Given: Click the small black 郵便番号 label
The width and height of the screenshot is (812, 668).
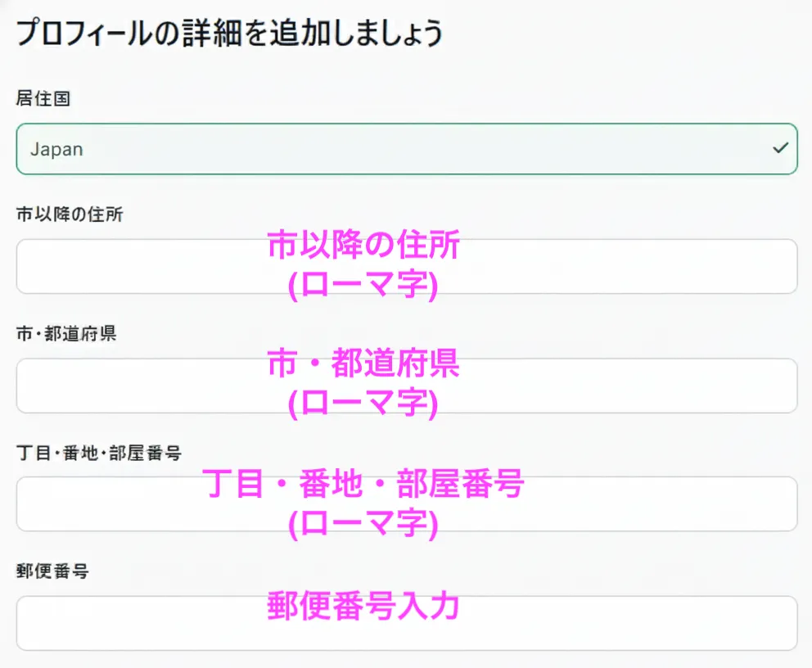Looking at the screenshot, I should pyautogui.click(x=52, y=571).
